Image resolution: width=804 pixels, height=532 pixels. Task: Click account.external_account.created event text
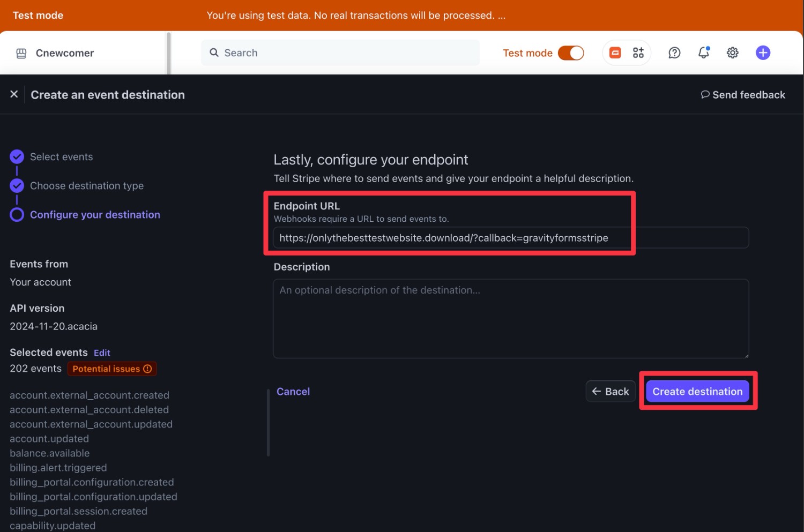pos(90,395)
